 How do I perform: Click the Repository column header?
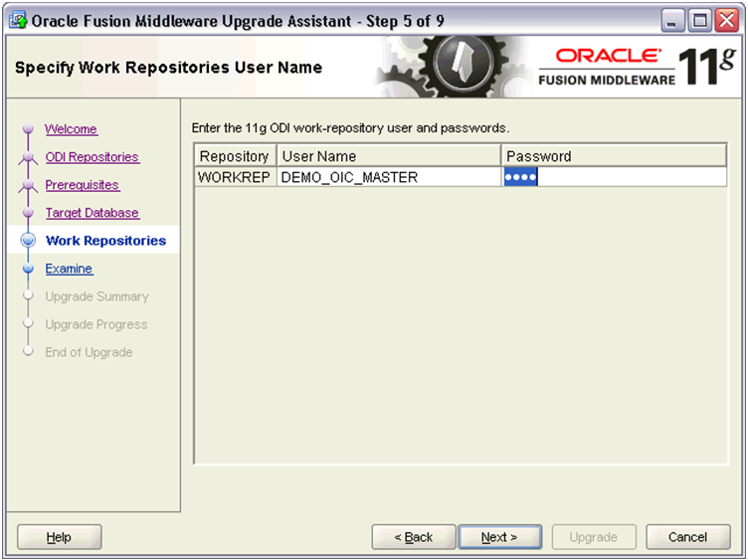[x=235, y=156]
